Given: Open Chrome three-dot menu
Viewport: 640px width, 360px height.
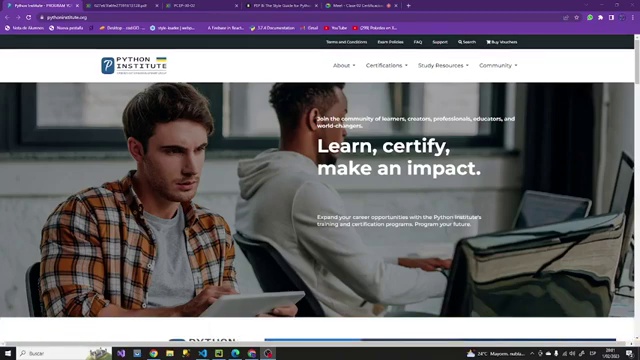Looking at the screenshot, I should pyautogui.click(x=633, y=18).
